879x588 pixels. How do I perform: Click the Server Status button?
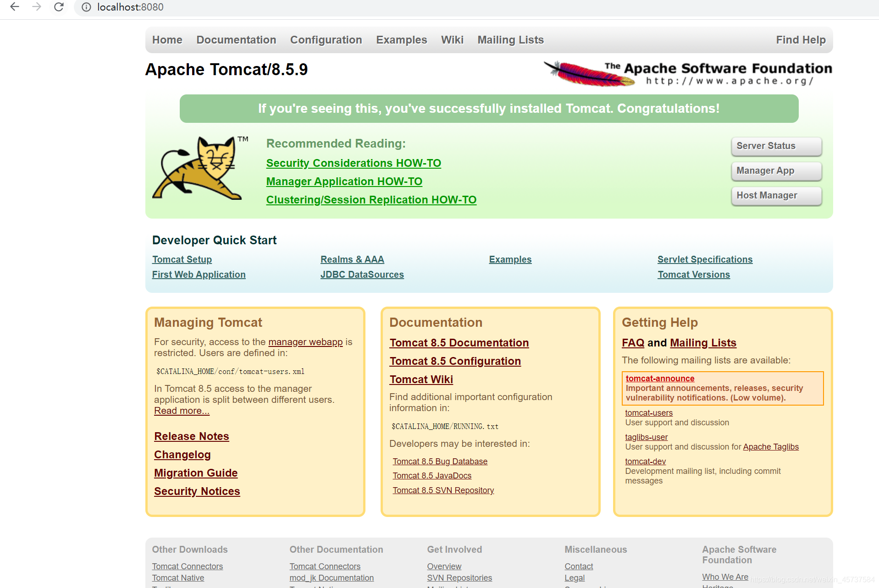point(776,146)
